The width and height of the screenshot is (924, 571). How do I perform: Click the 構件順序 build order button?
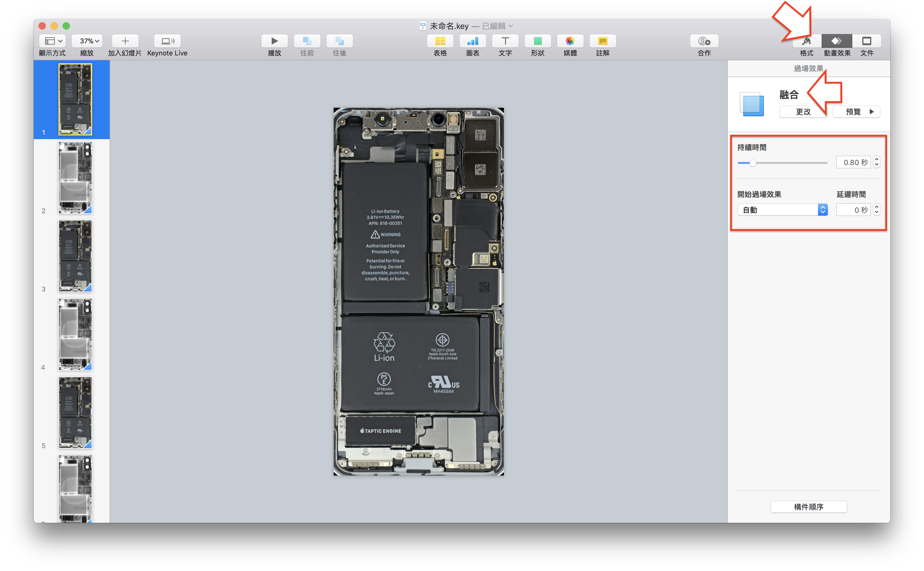808,507
